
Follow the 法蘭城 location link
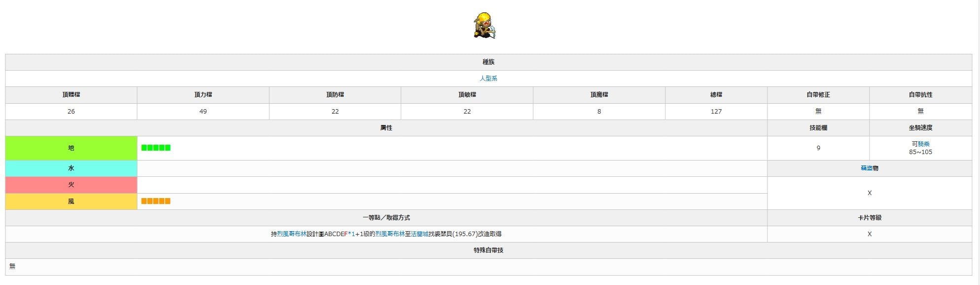[x=419, y=234]
